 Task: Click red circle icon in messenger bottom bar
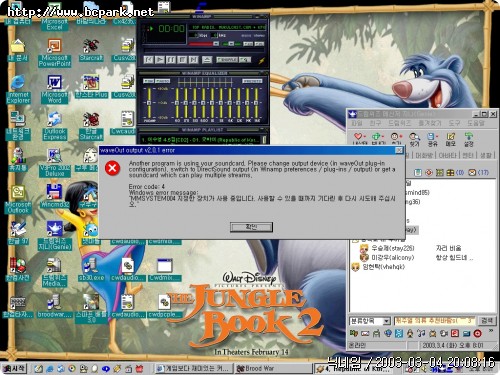tap(478, 333)
